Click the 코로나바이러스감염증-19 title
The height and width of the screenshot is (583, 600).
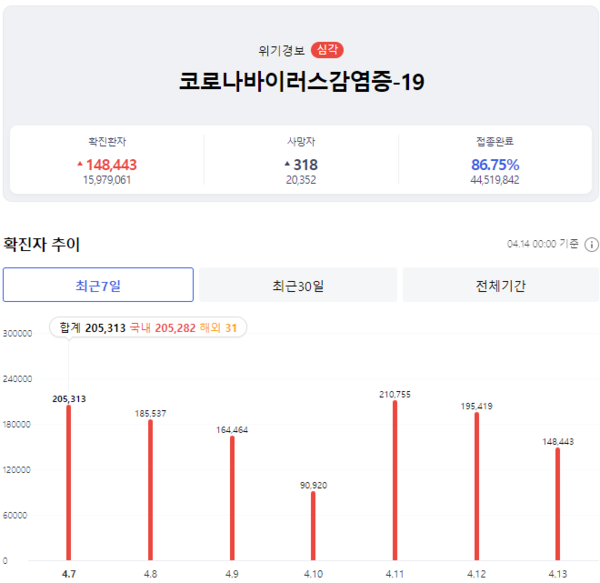[302, 81]
